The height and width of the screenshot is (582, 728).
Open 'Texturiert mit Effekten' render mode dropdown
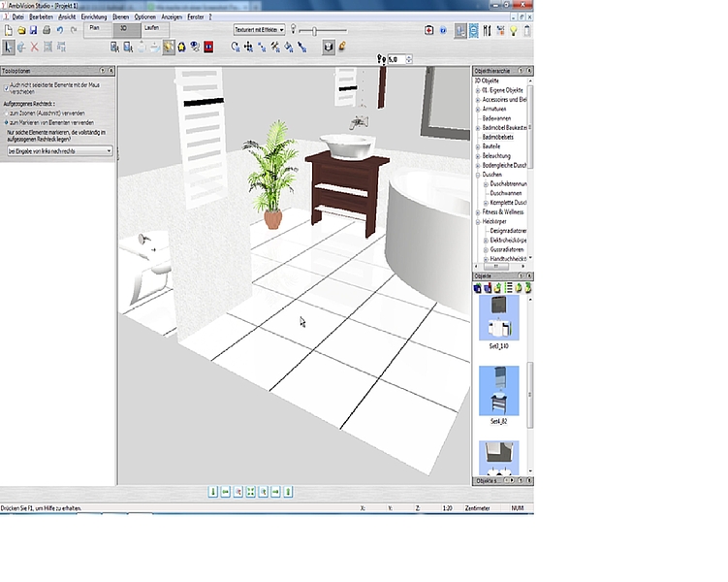(x=259, y=30)
